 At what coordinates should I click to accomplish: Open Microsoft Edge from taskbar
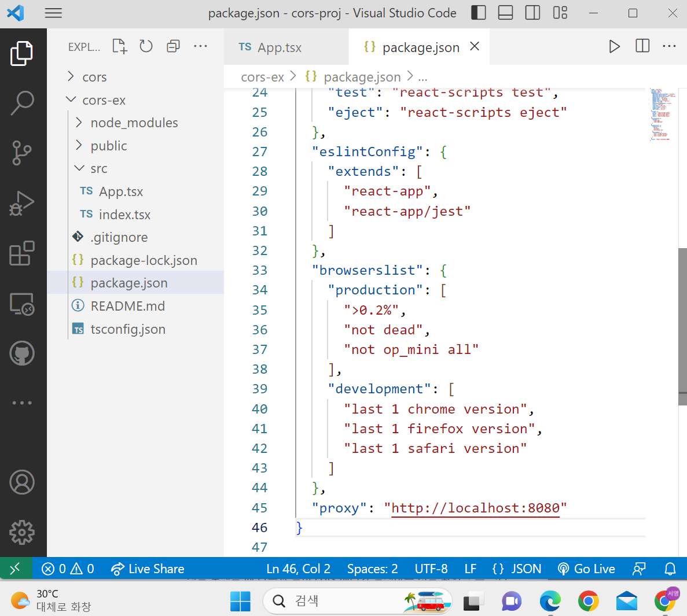click(550, 601)
